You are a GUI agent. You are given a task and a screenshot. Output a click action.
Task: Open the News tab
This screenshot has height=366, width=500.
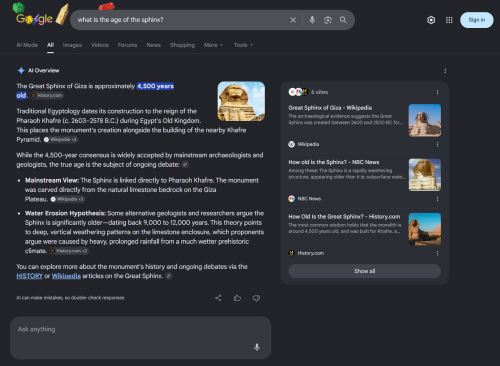(154, 45)
